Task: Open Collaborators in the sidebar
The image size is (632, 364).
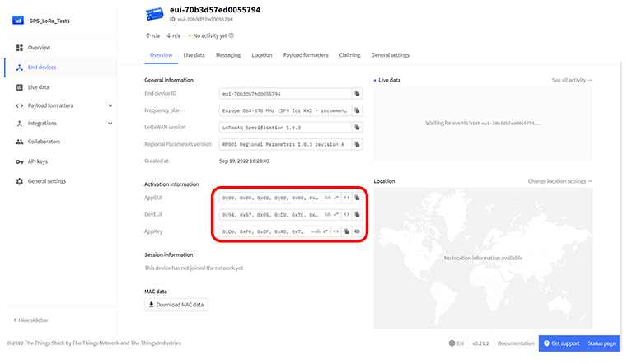Action: (x=44, y=142)
